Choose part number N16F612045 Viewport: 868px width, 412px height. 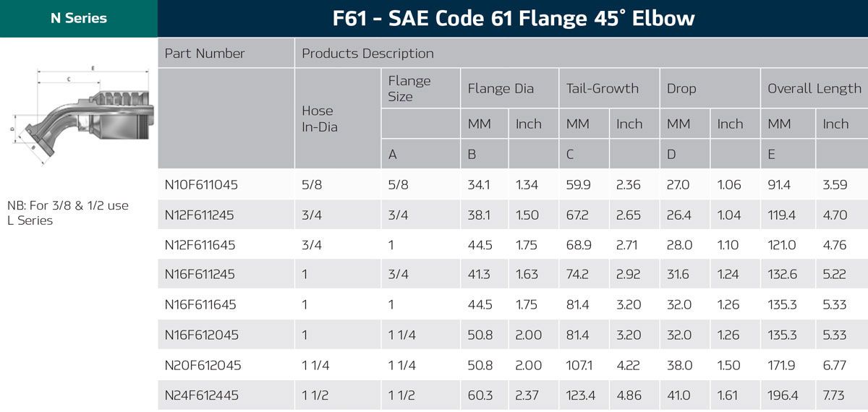[201, 335]
